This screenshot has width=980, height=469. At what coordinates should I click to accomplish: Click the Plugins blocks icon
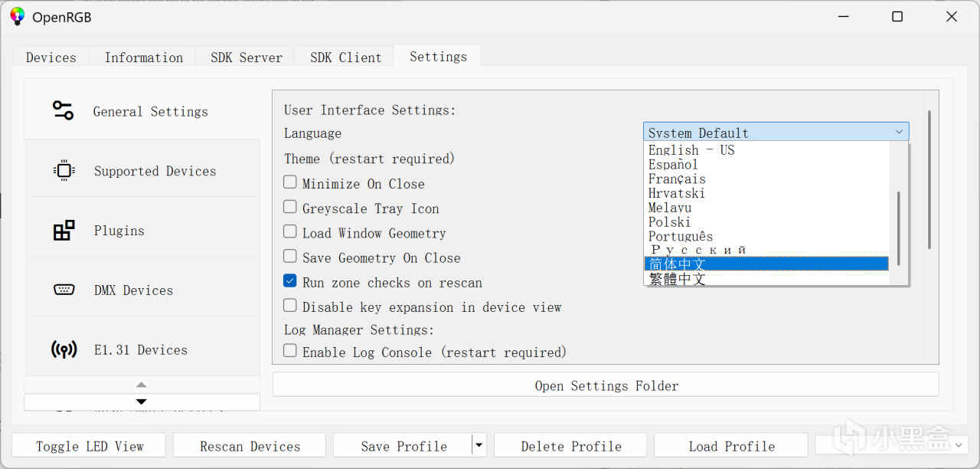point(64,230)
